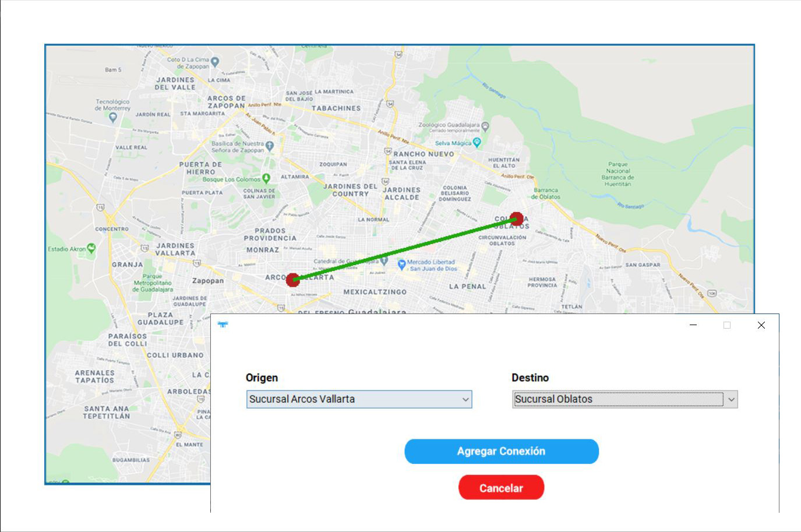The height and width of the screenshot is (532, 801).
Task: Click the Estadio Akron stadium pin
Action: tap(91, 249)
